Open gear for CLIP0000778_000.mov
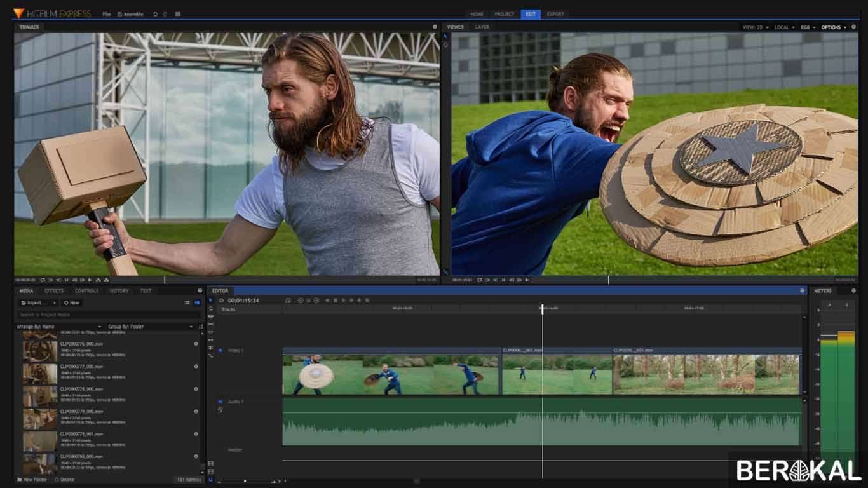This screenshot has height=488, width=868. (196, 389)
